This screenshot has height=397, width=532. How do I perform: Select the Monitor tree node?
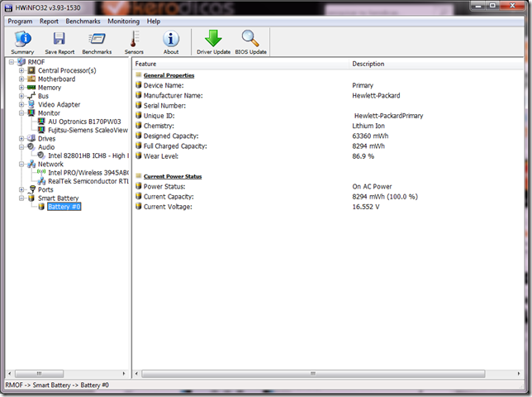coord(49,113)
